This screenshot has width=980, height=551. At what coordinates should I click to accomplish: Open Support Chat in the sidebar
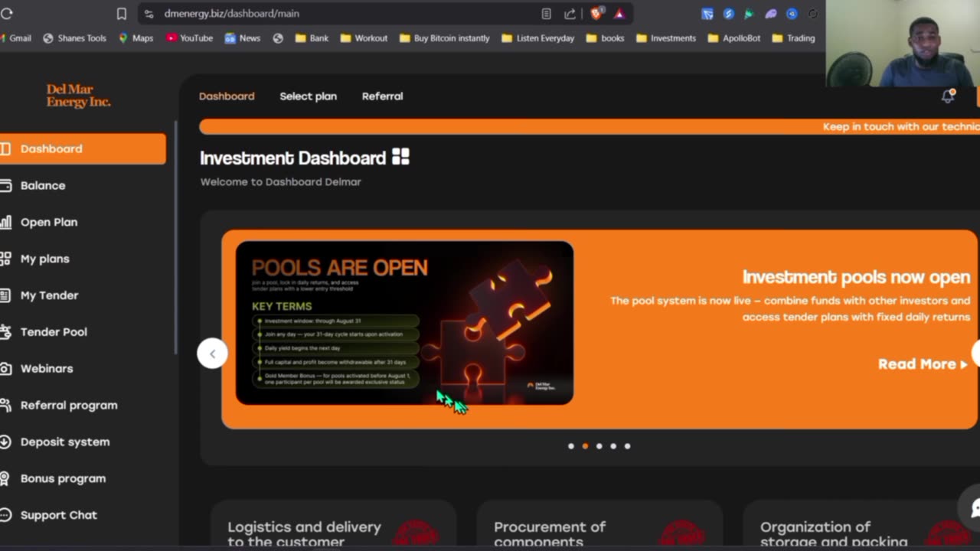pyautogui.click(x=58, y=515)
